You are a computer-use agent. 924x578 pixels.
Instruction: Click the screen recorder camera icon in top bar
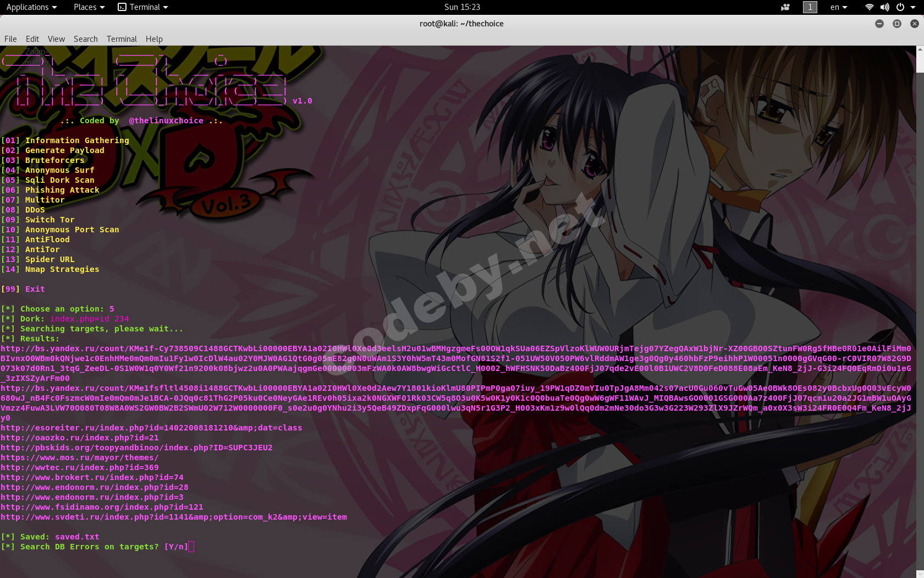tap(785, 7)
